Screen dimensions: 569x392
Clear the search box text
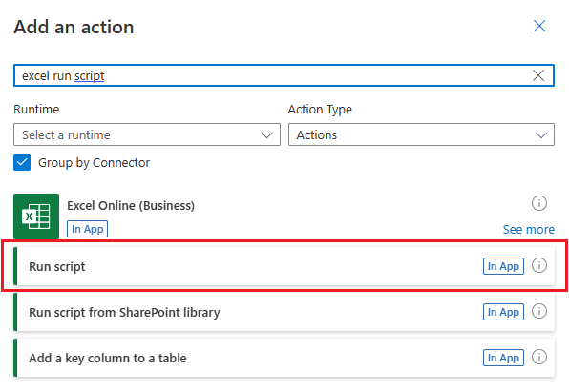click(x=538, y=75)
